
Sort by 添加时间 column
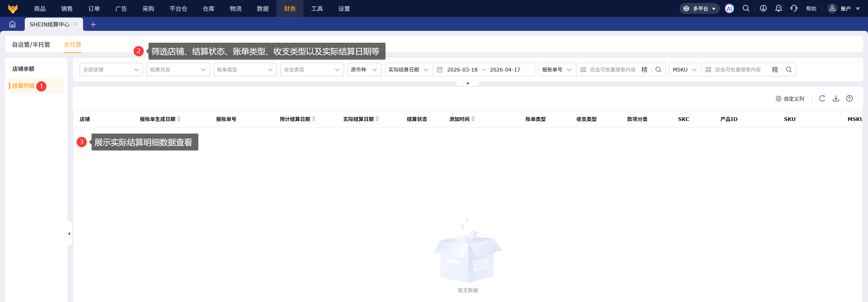pyautogui.click(x=473, y=119)
